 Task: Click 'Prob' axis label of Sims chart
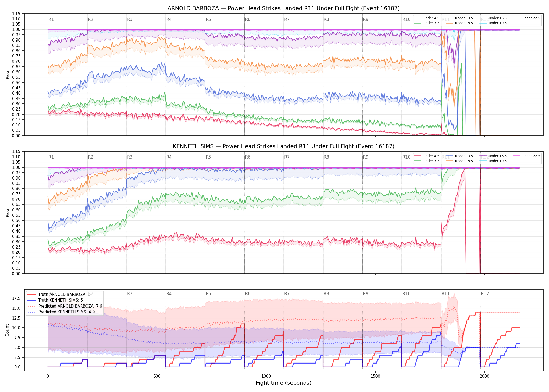tap(7, 213)
